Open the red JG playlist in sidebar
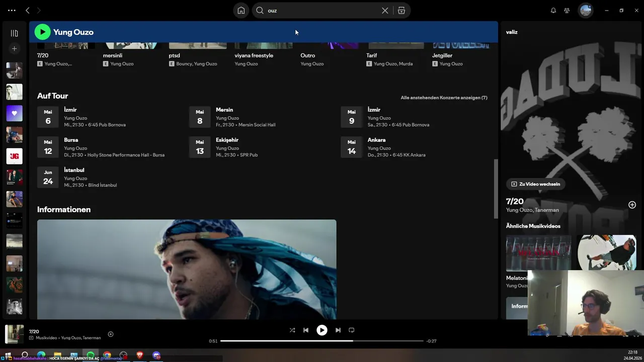This screenshot has width=644, height=362. (14, 156)
